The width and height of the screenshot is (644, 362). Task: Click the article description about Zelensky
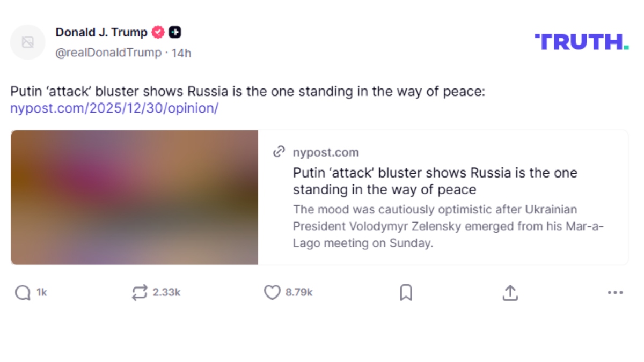(448, 226)
